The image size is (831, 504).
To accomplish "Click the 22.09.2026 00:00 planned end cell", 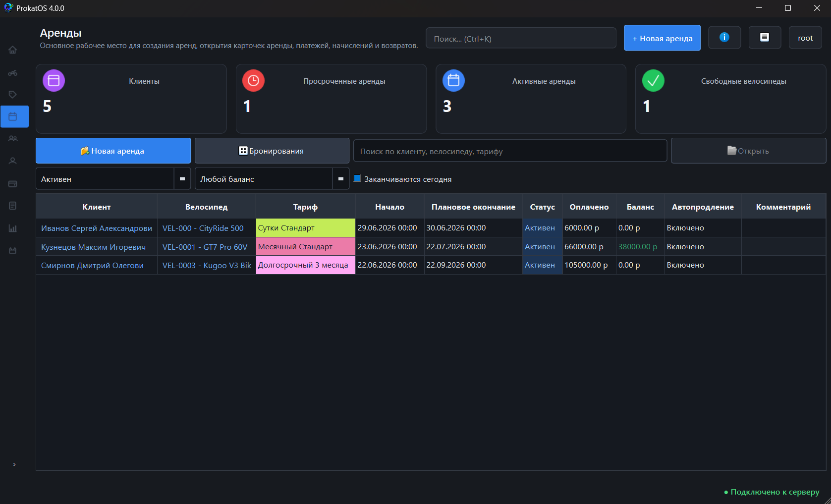I will 473,265.
